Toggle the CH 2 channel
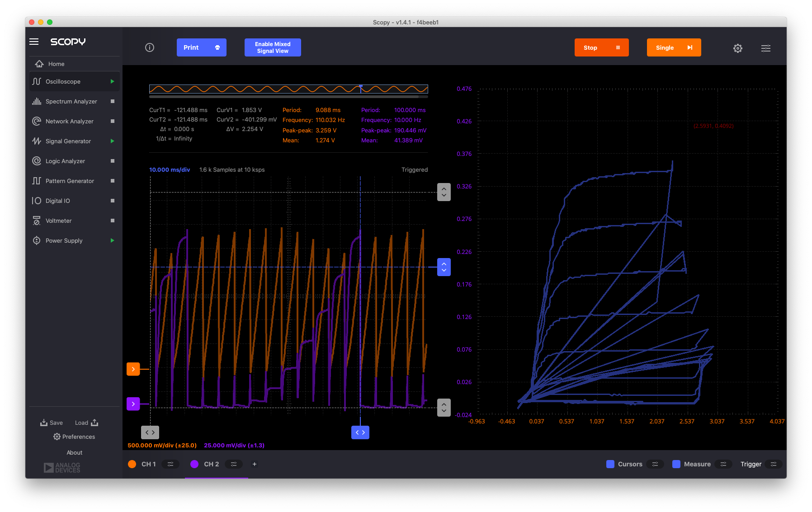812x512 pixels. pos(194,464)
